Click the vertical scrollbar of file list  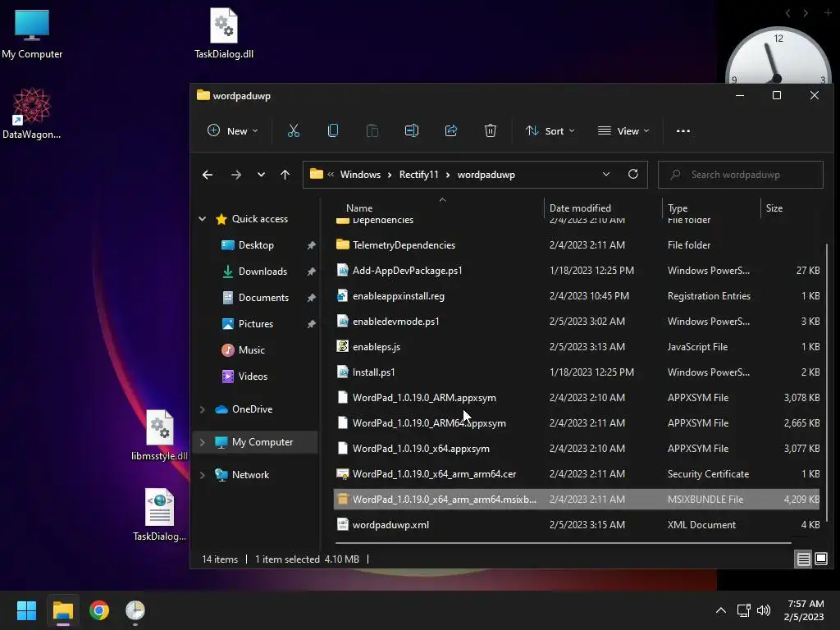pos(827,381)
